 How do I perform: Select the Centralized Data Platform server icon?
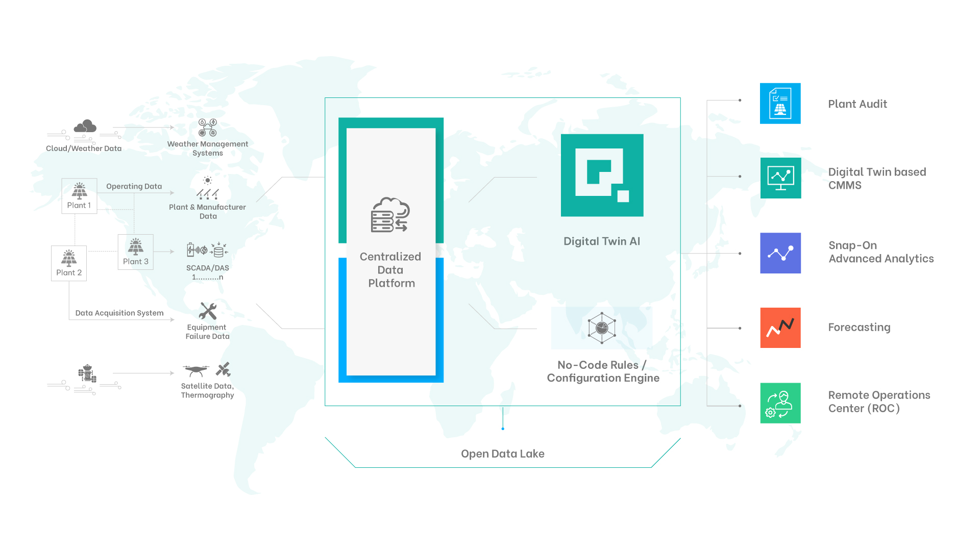pos(390,215)
